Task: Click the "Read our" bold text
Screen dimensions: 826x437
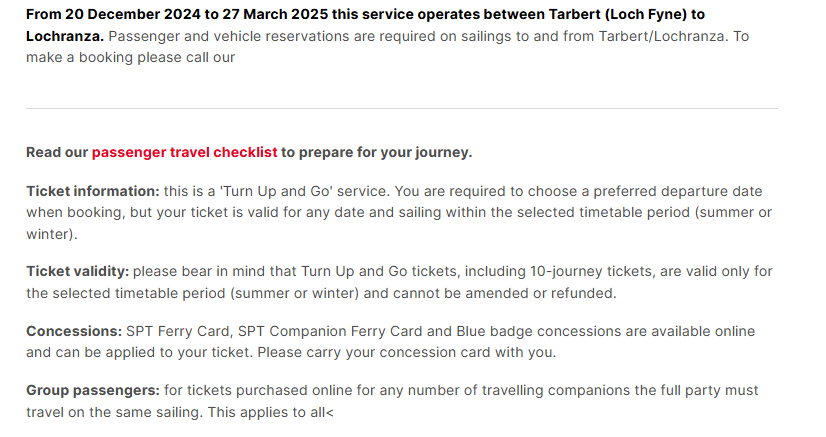Action: (57, 153)
